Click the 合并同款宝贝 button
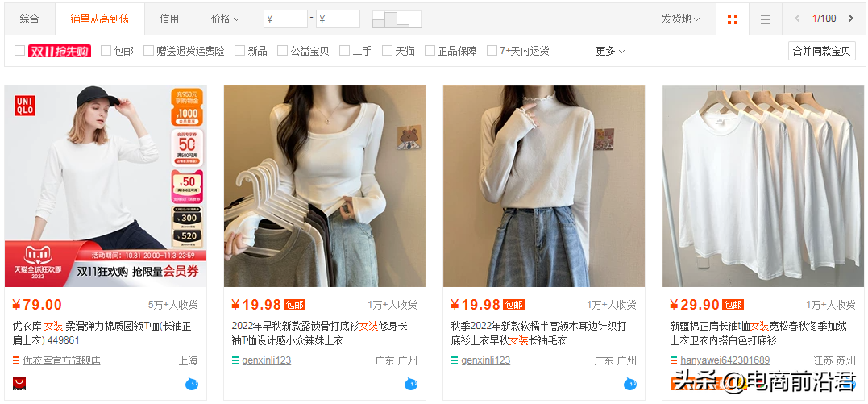 (x=821, y=51)
